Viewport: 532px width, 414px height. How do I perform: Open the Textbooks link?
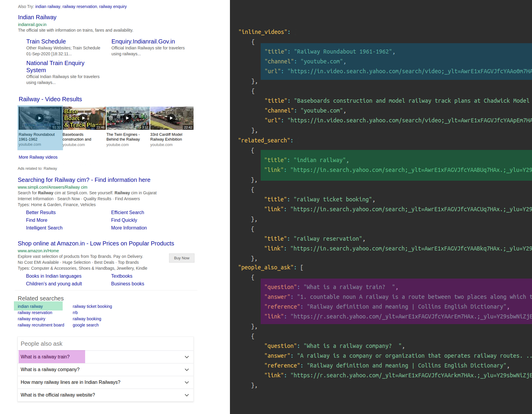[122, 276]
